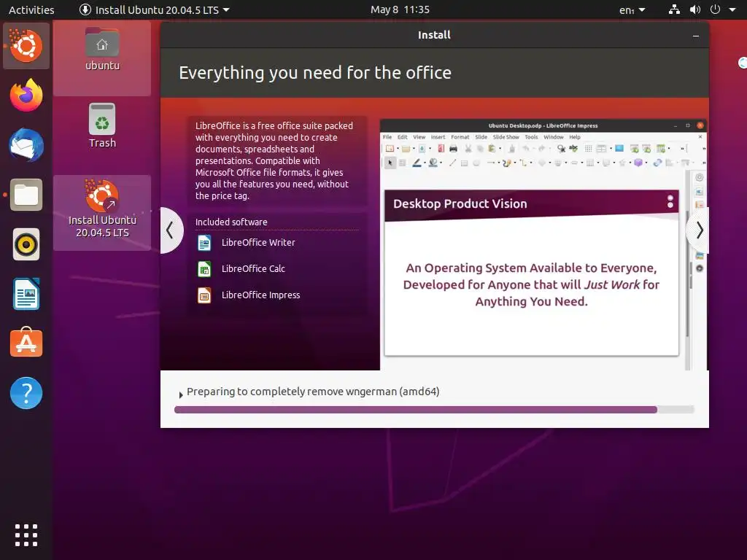Screen dimensions: 747x560
Task: Open the Help icon in dock
Action: (26, 393)
